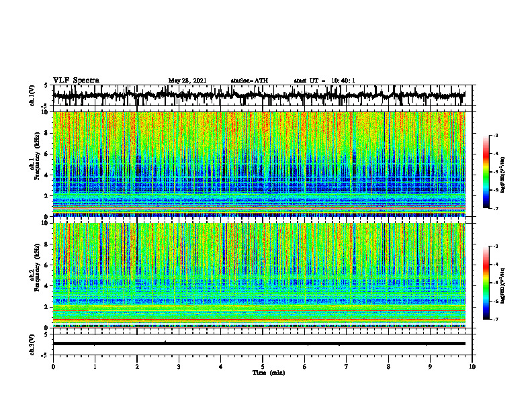Click the 'Time (min)' axis label
This screenshot has height=411, width=532.
269,373
